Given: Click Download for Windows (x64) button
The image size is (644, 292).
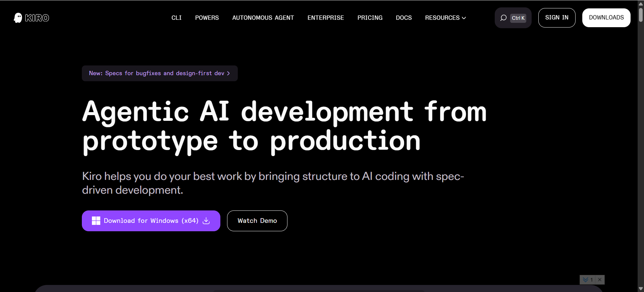Looking at the screenshot, I should [x=151, y=221].
